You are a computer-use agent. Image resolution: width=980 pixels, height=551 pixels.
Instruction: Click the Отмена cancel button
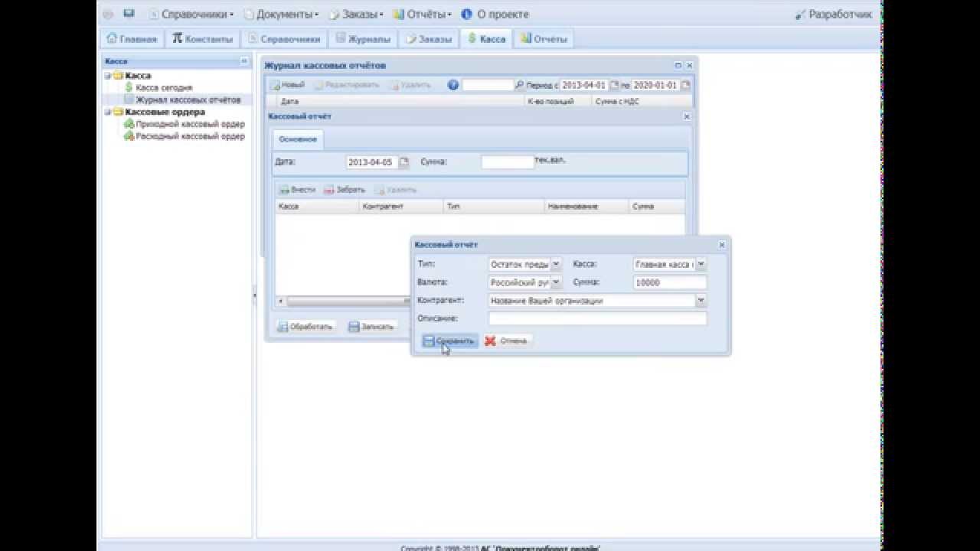click(506, 341)
